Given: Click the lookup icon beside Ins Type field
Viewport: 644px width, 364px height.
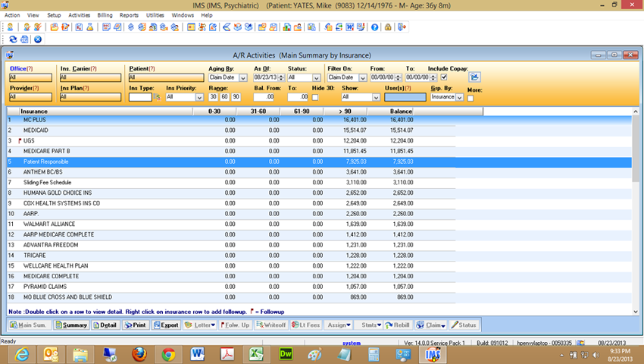Looking at the screenshot, I should [157, 97].
